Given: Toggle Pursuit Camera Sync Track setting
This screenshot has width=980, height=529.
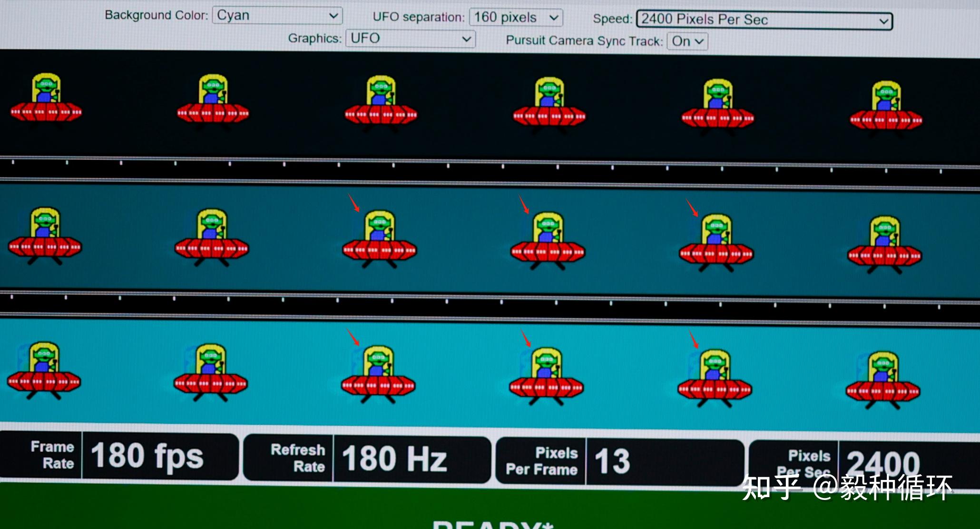Looking at the screenshot, I should [687, 41].
